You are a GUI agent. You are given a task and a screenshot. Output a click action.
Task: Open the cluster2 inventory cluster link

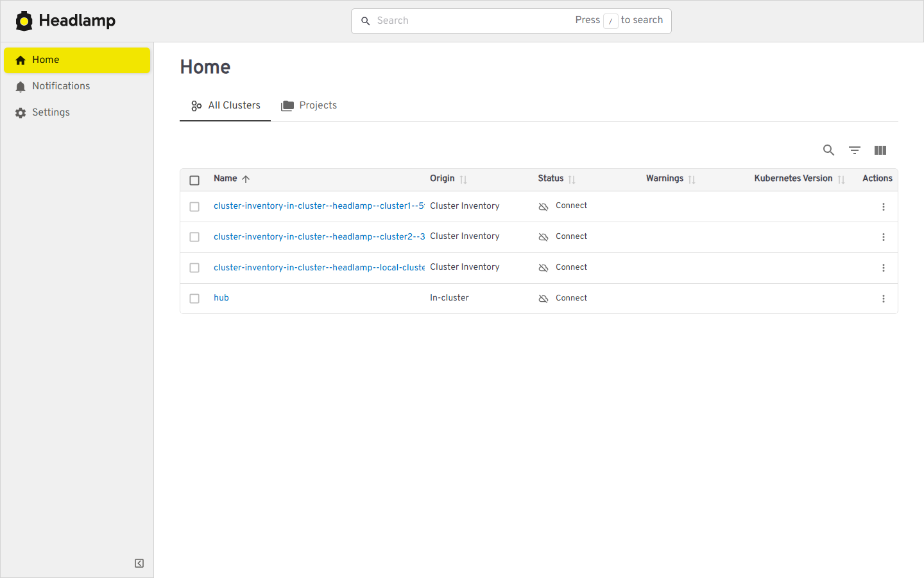(x=319, y=237)
